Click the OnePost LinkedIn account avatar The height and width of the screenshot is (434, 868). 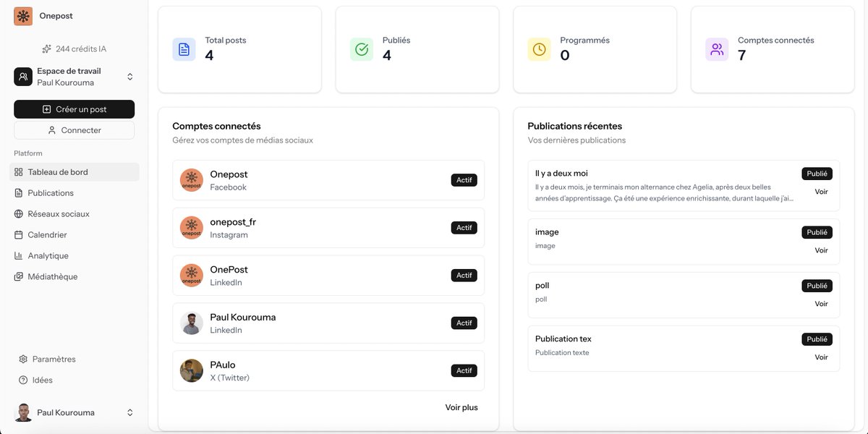click(192, 276)
